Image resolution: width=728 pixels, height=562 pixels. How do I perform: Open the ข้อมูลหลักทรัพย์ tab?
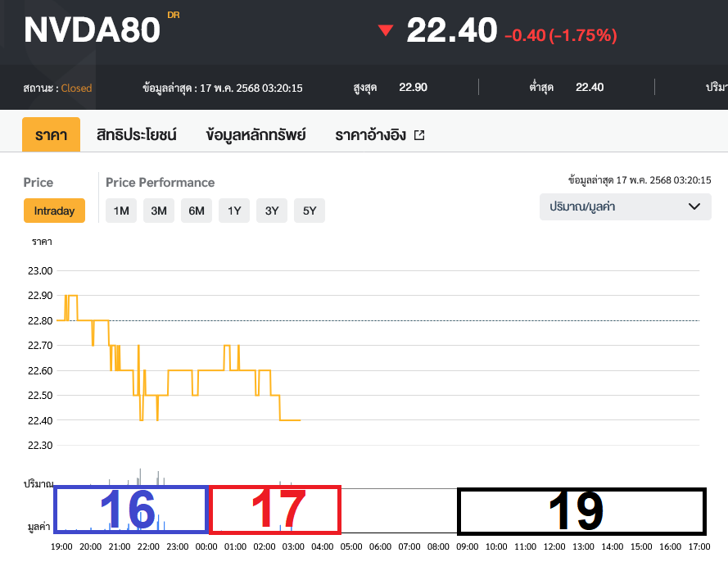255,134
